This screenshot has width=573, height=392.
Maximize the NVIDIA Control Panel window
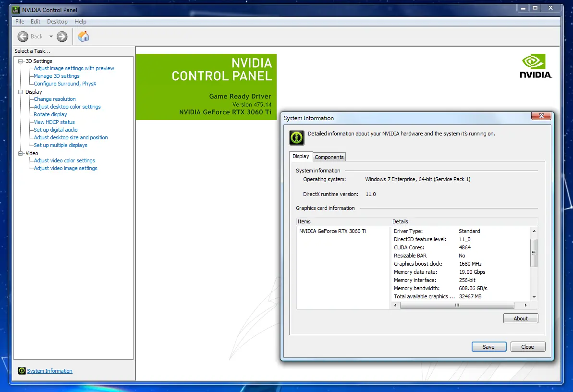[x=535, y=8]
